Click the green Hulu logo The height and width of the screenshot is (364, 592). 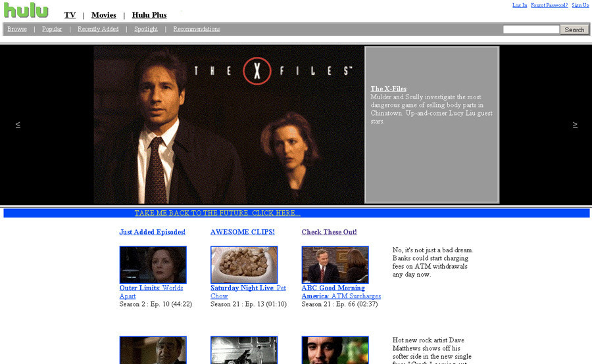[26, 11]
